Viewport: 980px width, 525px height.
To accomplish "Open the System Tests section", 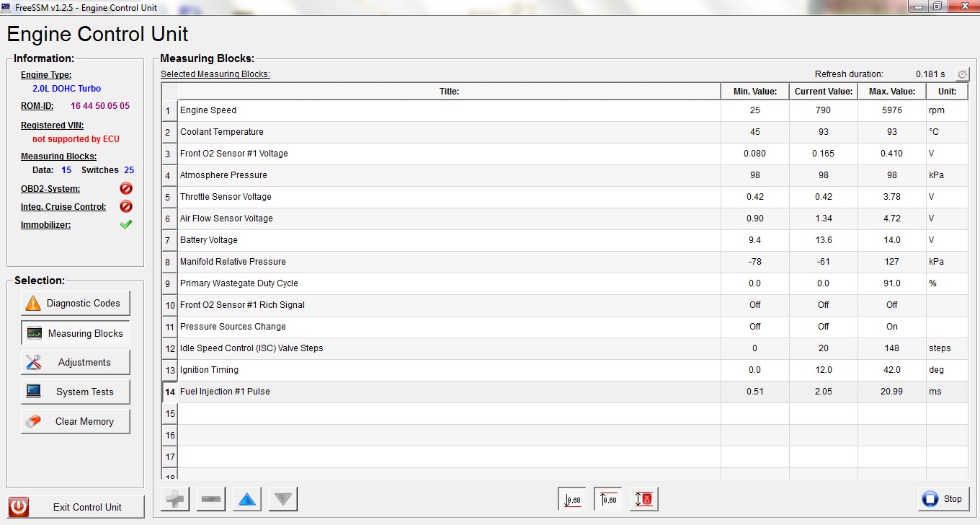I will (76, 392).
